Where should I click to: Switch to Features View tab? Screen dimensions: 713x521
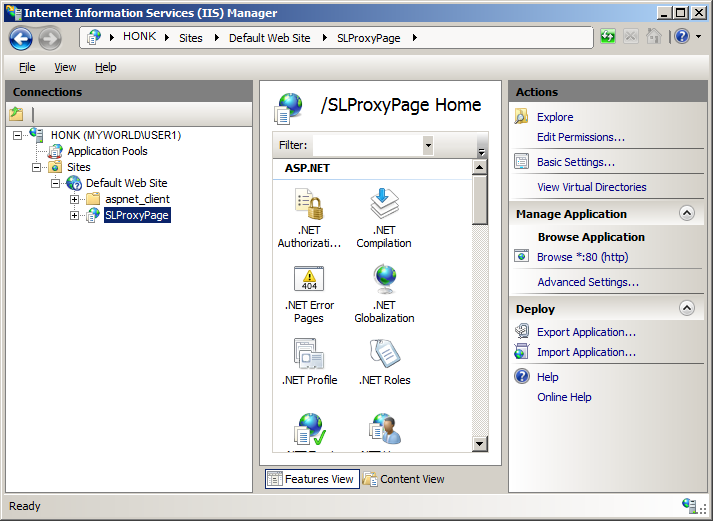coord(312,479)
